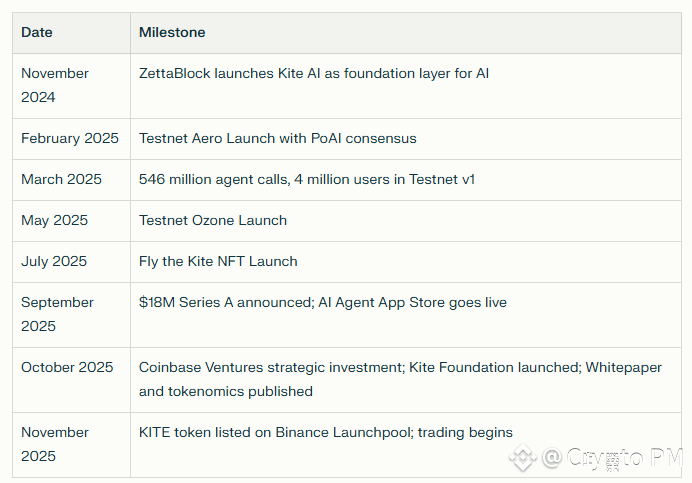Image resolution: width=692 pixels, height=483 pixels.
Task: Select the February 2025 date cell
Action: coord(70,138)
